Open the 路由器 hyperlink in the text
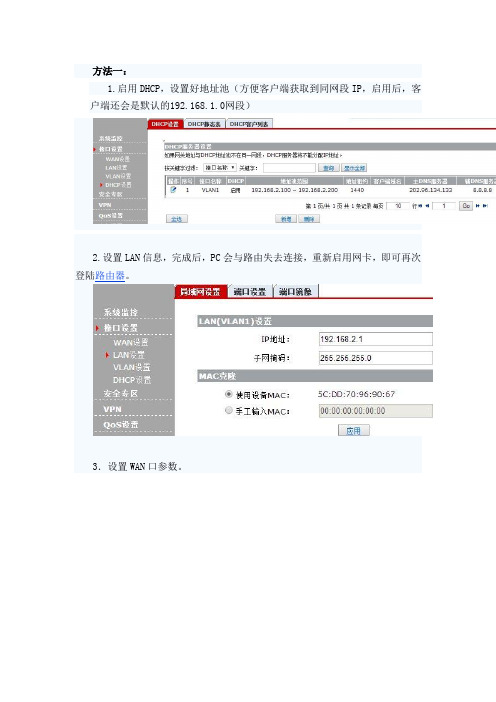Image resolution: width=496 pixels, height=702 pixels. coord(110,275)
